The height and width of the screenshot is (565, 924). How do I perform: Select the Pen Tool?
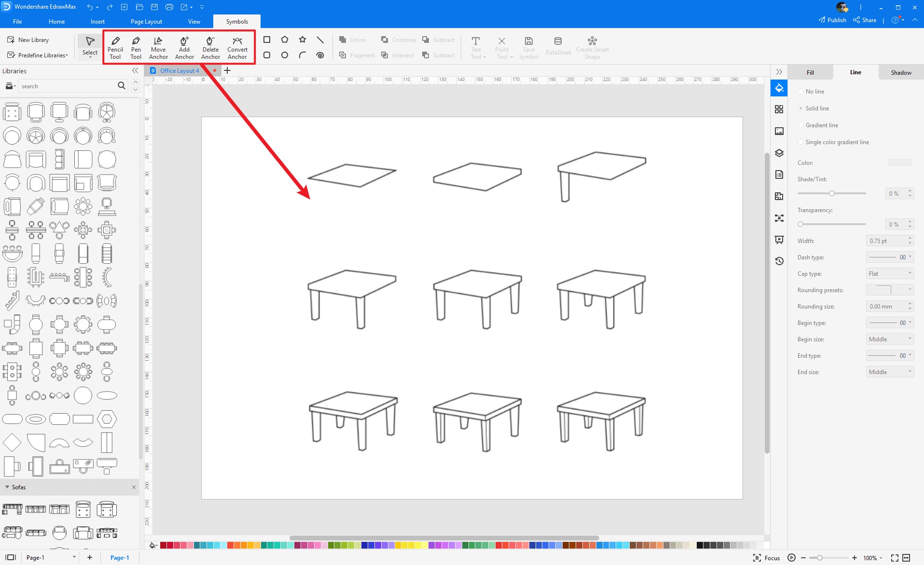tap(136, 47)
